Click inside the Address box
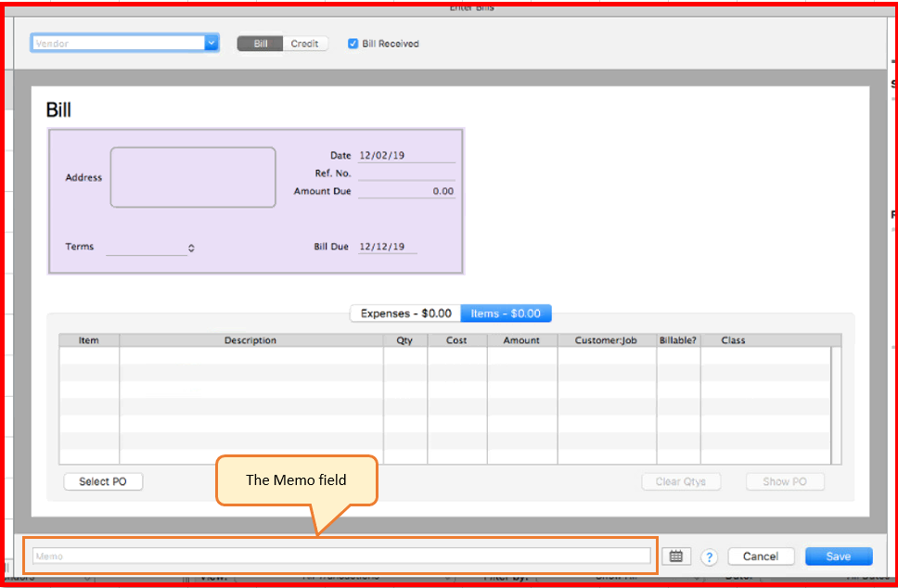898x588 pixels. pyautogui.click(x=193, y=177)
